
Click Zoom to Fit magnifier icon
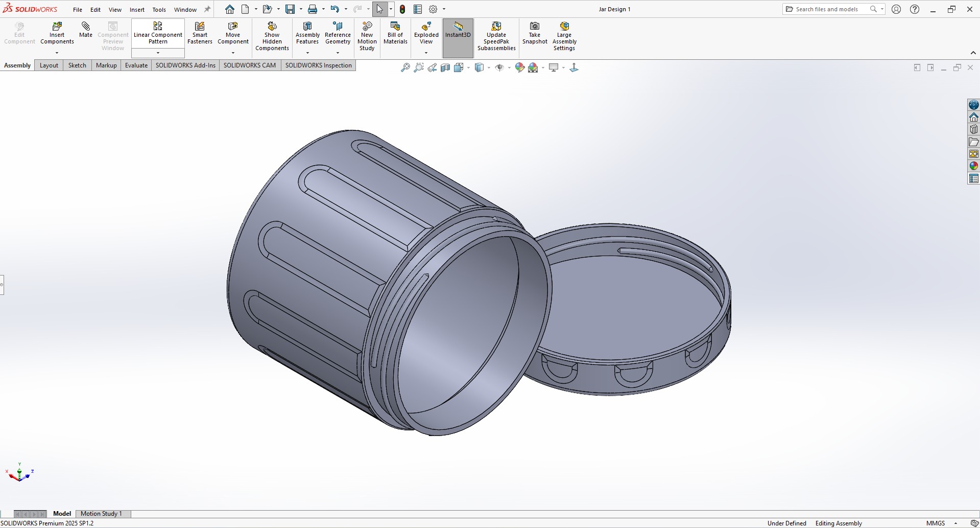[x=405, y=67]
